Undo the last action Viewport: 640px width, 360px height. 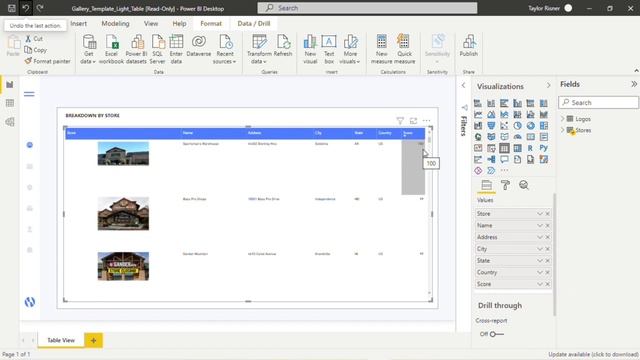[26, 8]
